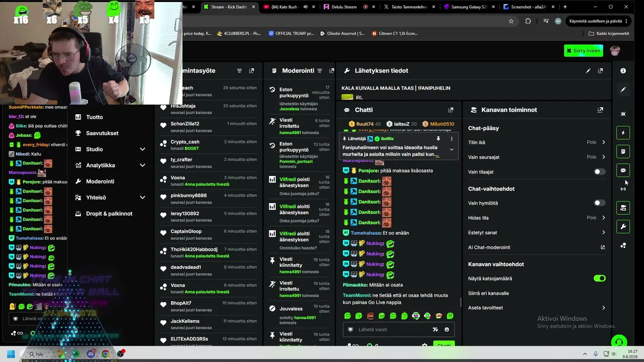This screenshot has width=644, height=362.
Task: Expand the Studio menu section
Action: [142, 149]
